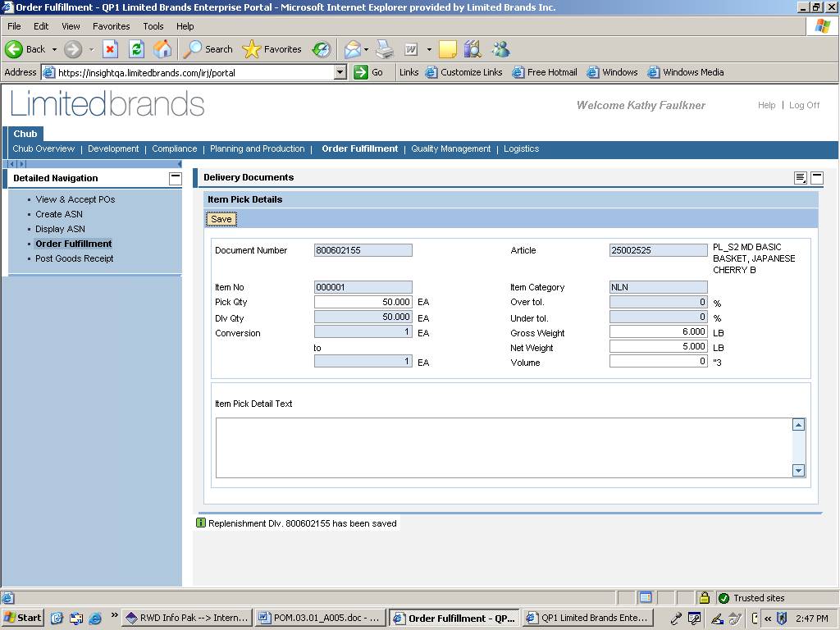The image size is (840, 630).
Task: Click the Save button
Action: click(221, 219)
